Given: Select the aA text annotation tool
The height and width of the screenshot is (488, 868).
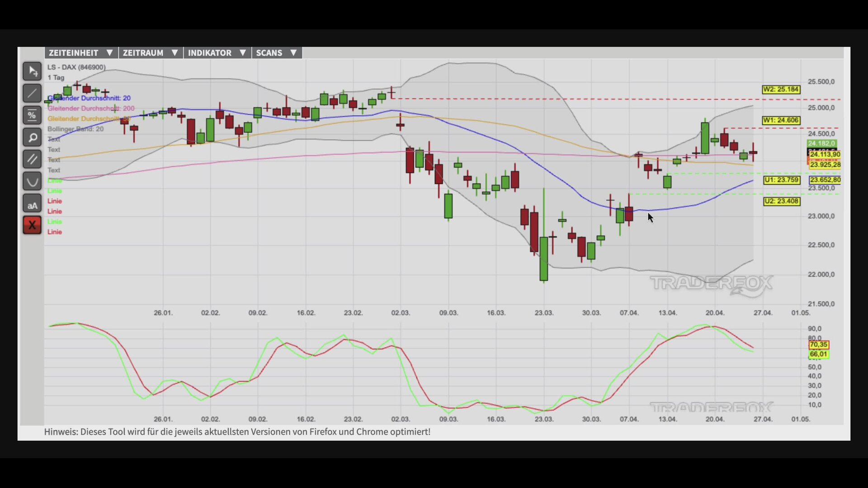Looking at the screenshot, I should coord(32,204).
